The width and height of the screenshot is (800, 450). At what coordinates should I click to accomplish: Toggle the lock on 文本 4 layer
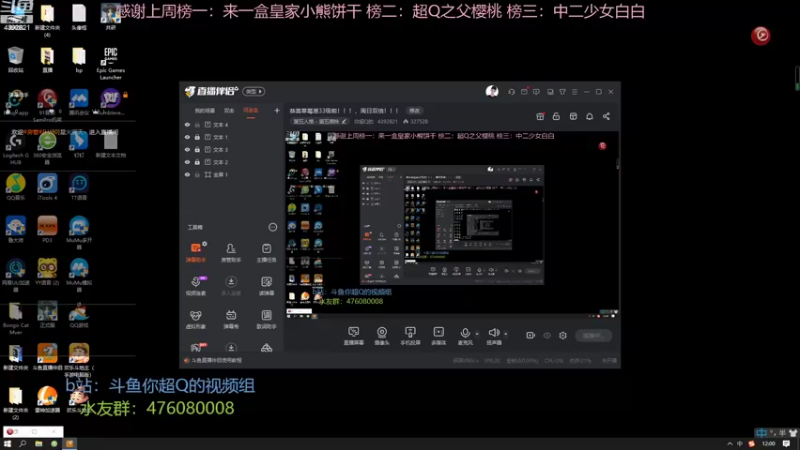coord(197,124)
